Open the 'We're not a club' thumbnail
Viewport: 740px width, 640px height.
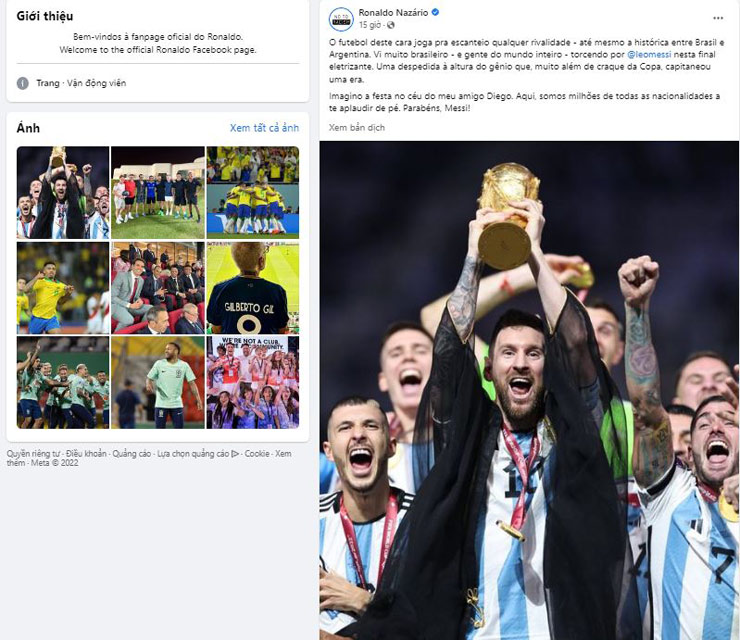(x=252, y=382)
